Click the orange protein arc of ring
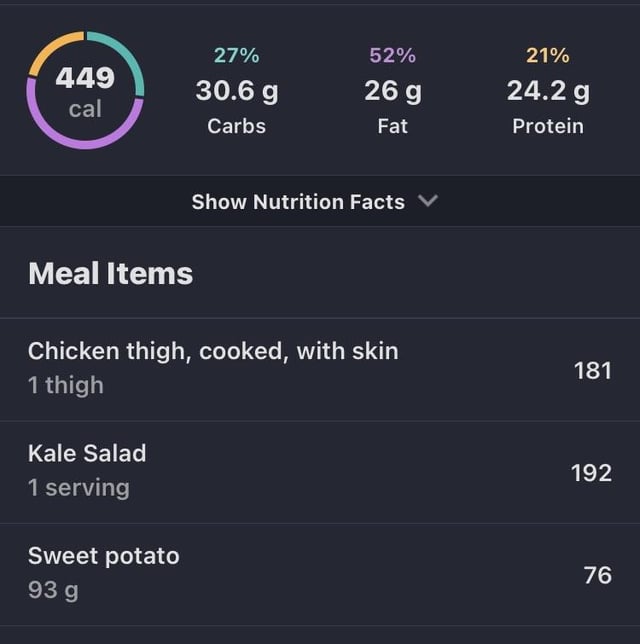Viewport: 640px width, 644px height. tap(48, 48)
